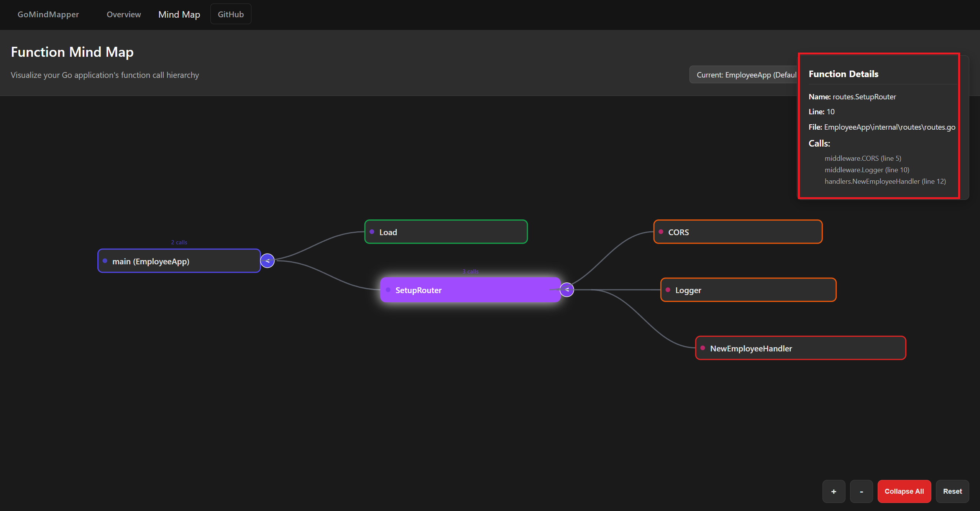Click the Function Details heading
Viewport: 980px width, 511px height.
(844, 74)
